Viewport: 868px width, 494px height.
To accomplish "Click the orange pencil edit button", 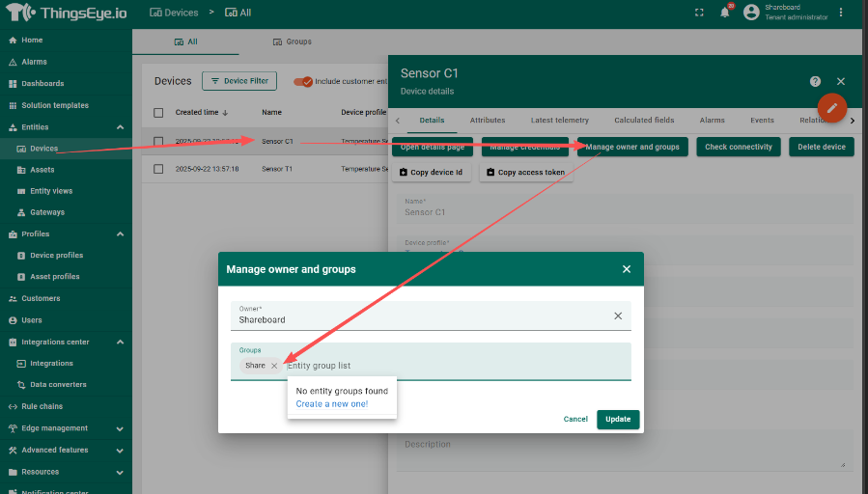I will coord(832,108).
